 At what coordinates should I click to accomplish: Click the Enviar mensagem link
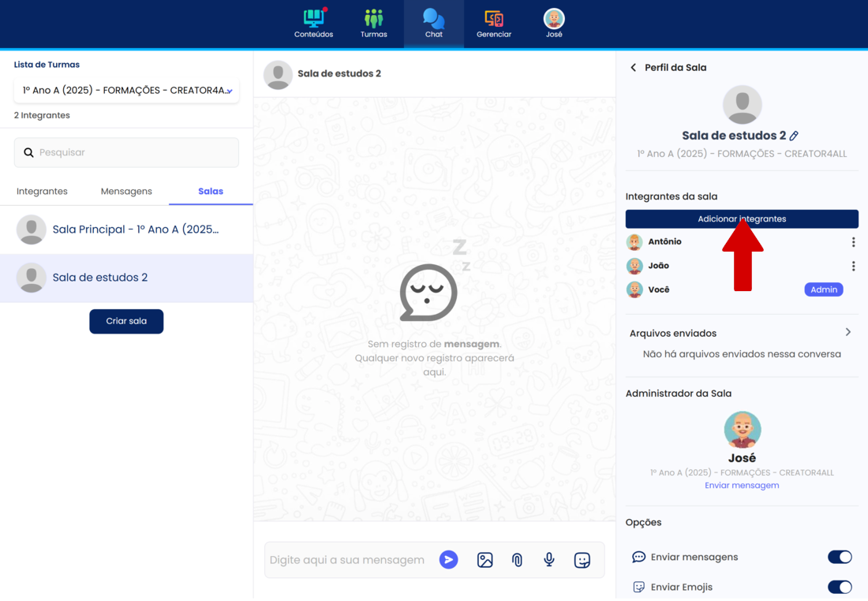(x=742, y=486)
